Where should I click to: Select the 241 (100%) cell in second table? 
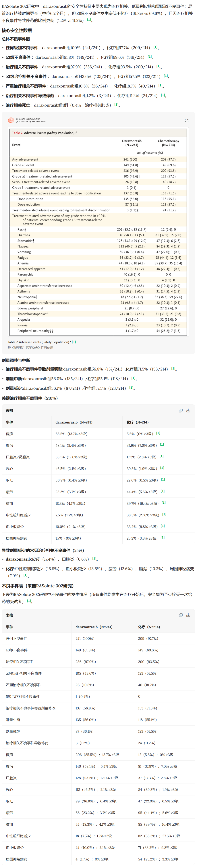point(85,639)
